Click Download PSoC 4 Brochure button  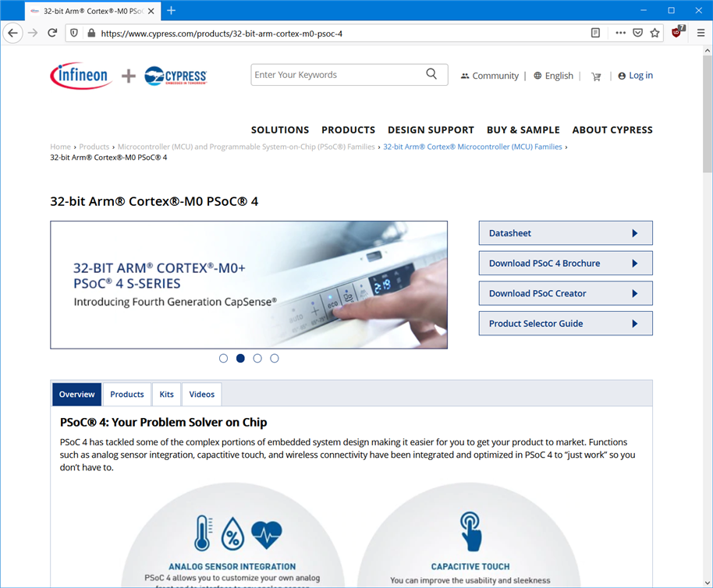pos(566,263)
